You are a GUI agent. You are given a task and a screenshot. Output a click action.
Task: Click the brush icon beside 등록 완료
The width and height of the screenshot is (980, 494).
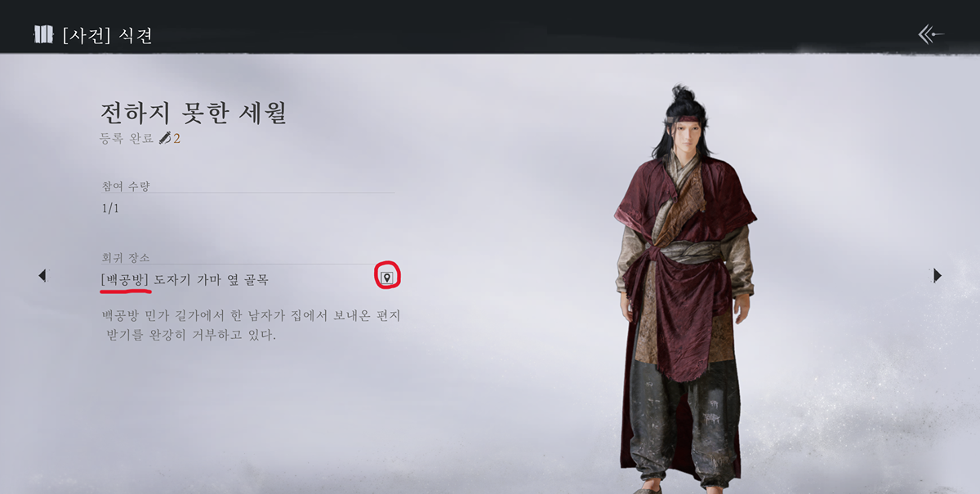(165, 138)
